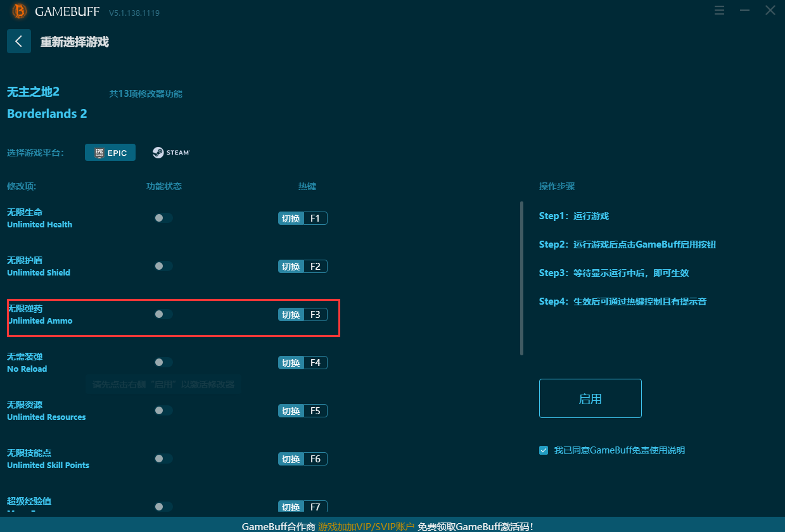785x532 pixels.
Task: Click the 重新选择游戏 heading
Action: 75,42
